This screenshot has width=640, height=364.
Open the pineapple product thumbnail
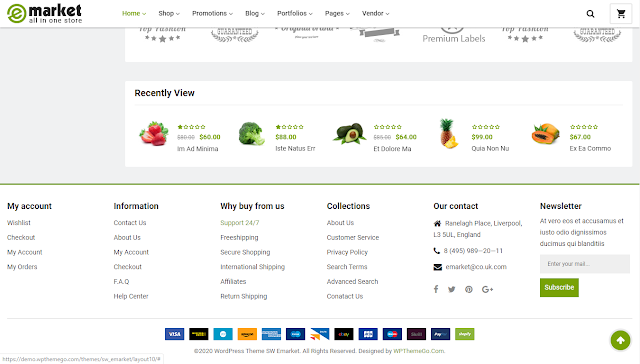coord(448,133)
